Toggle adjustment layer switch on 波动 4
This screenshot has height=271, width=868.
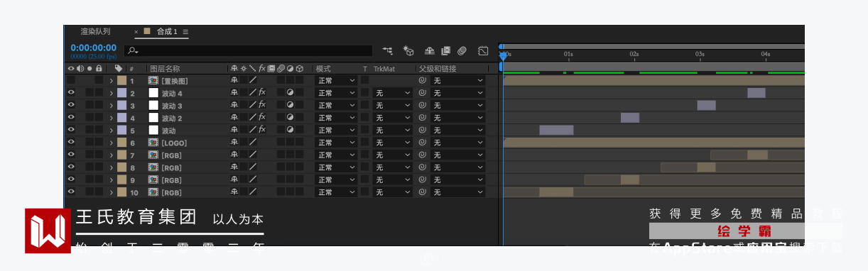pos(290,93)
